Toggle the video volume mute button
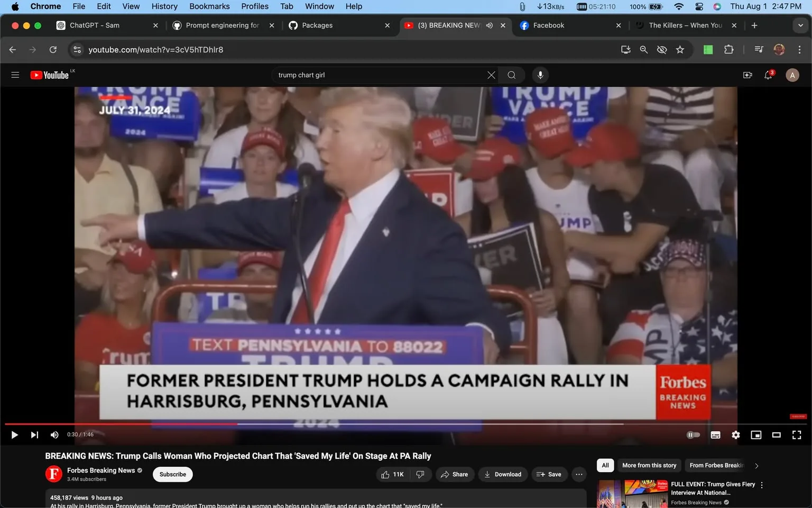Screen dimensions: 812x508 pos(54,434)
